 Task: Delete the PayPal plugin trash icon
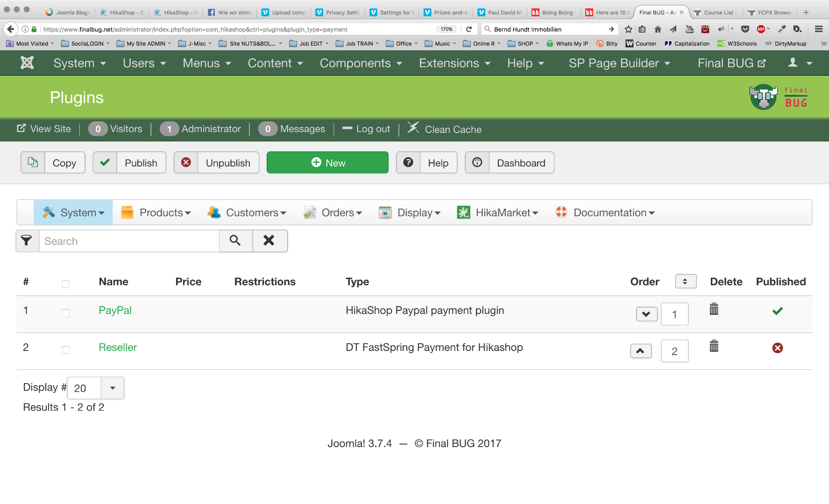[714, 309]
